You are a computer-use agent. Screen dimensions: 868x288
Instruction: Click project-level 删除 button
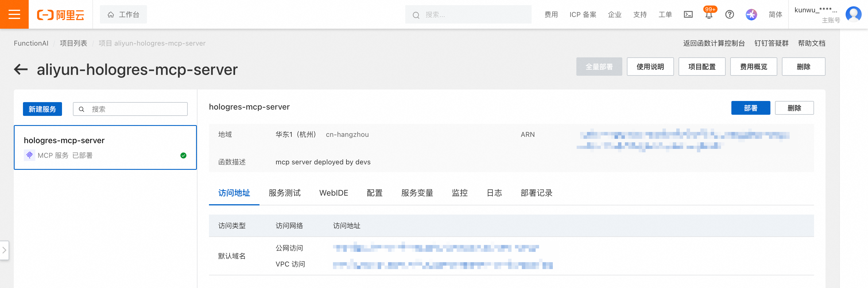[803, 67]
